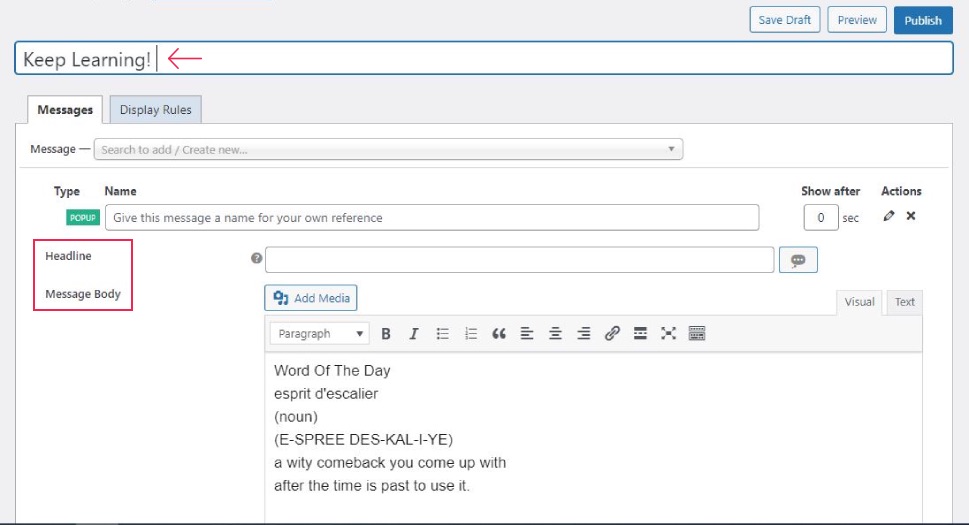Viewport: 969px width, 525px height.
Task: Remove the popup message with X icon
Action: [x=911, y=216]
